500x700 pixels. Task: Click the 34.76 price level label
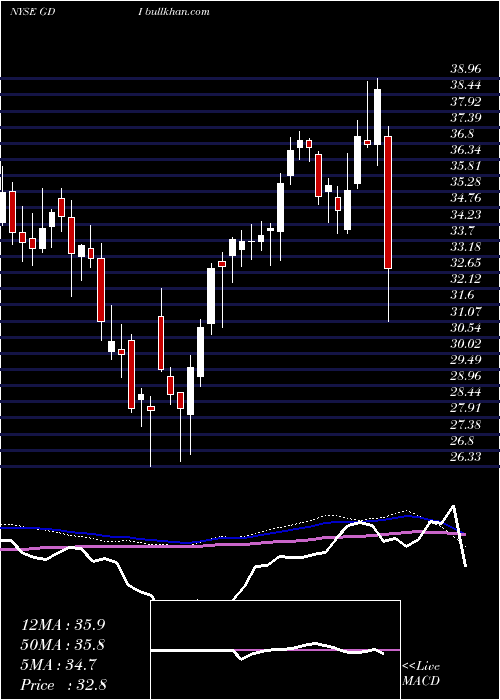pos(466,198)
